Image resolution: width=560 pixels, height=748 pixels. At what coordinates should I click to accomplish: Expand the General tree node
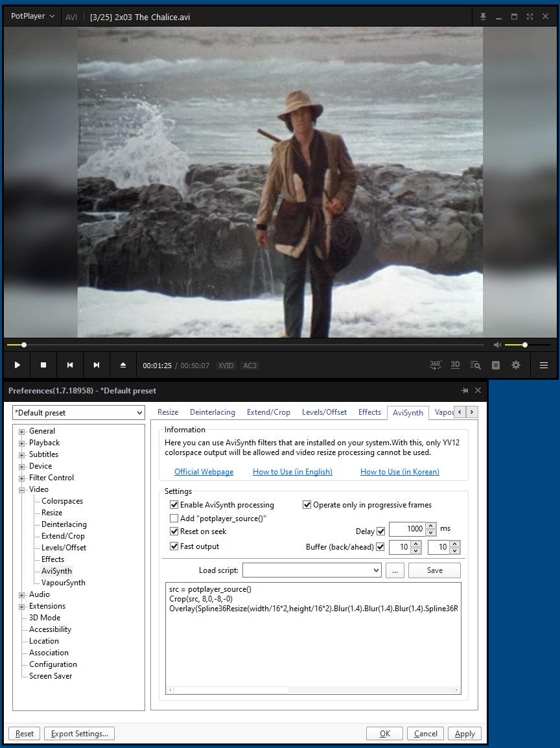click(x=21, y=432)
